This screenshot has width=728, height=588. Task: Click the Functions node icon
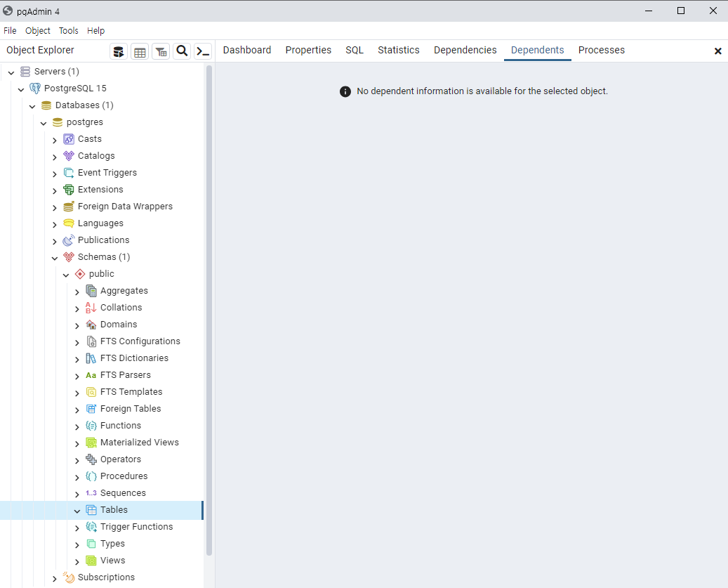[x=91, y=426]
